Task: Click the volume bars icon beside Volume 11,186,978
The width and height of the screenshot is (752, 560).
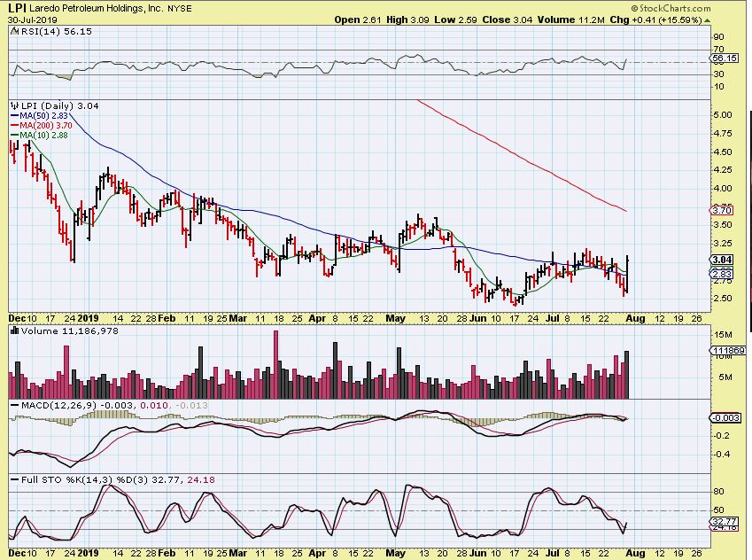Action: pyautogui.click(x=14, y=331)
